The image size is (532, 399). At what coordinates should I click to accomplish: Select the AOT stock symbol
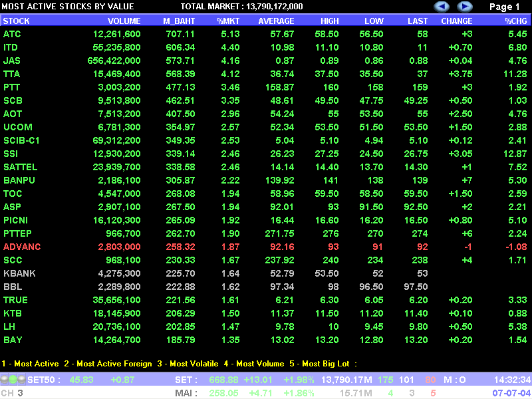point(13,114)
